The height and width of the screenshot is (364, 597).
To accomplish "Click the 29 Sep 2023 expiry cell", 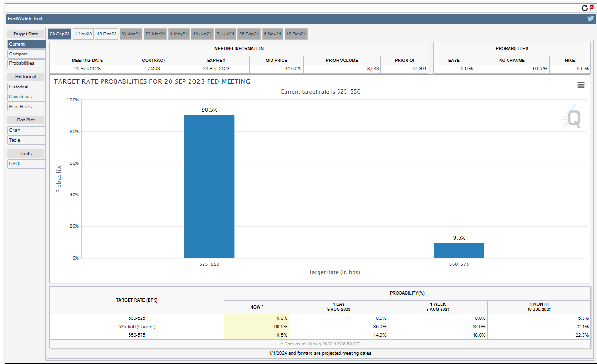I will [216, 69].
